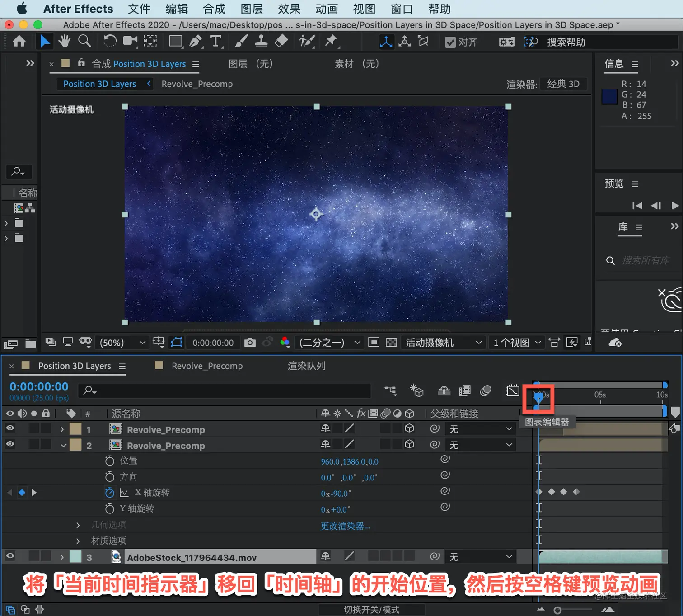Enable motion blur switch icon in timeline
Image resolution: width=683 pixels, height=616 pixels.
coord(486,390)
